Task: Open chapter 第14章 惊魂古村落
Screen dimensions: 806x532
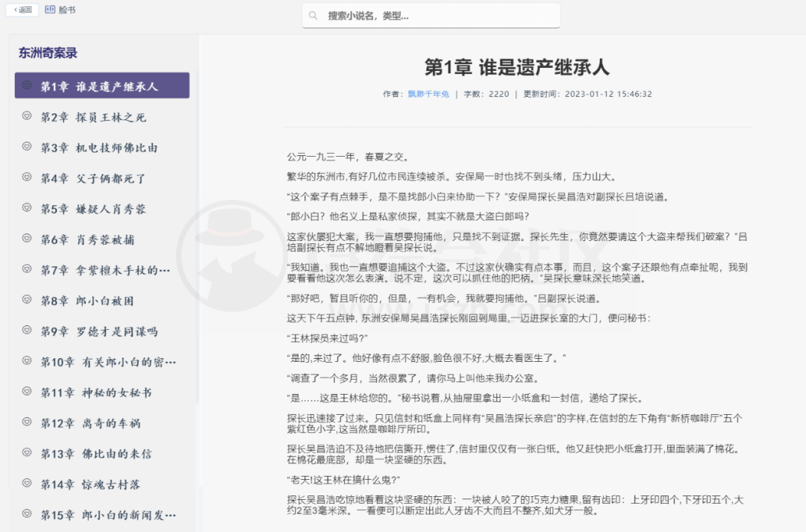Action: (101, 484)
